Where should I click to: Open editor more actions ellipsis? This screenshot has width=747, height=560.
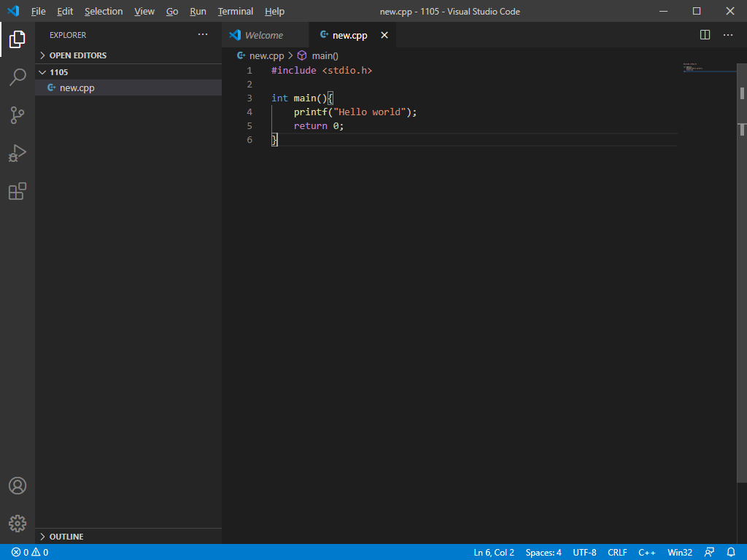point(728,35)
